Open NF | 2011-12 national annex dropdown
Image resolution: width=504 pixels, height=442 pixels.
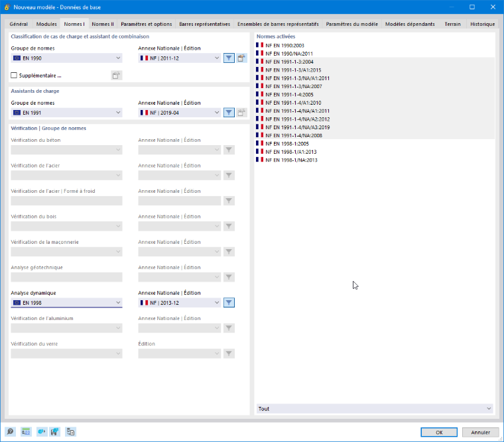(x=179, y=58)
